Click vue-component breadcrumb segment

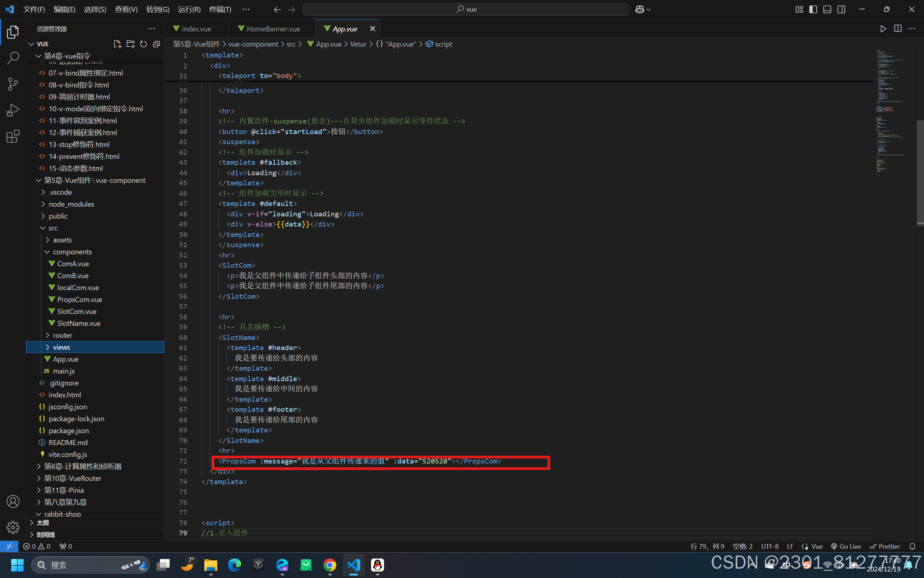coord(253,44)
